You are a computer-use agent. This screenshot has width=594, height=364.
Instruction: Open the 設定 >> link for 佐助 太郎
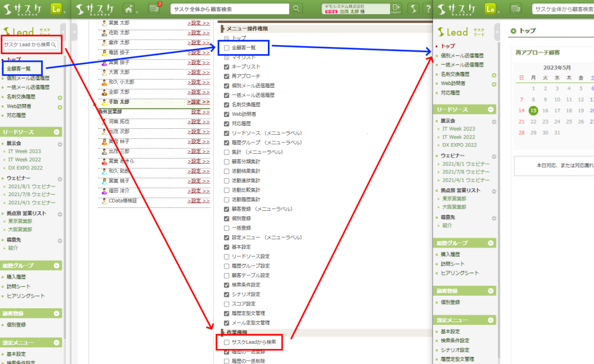[x=198, y=33]
